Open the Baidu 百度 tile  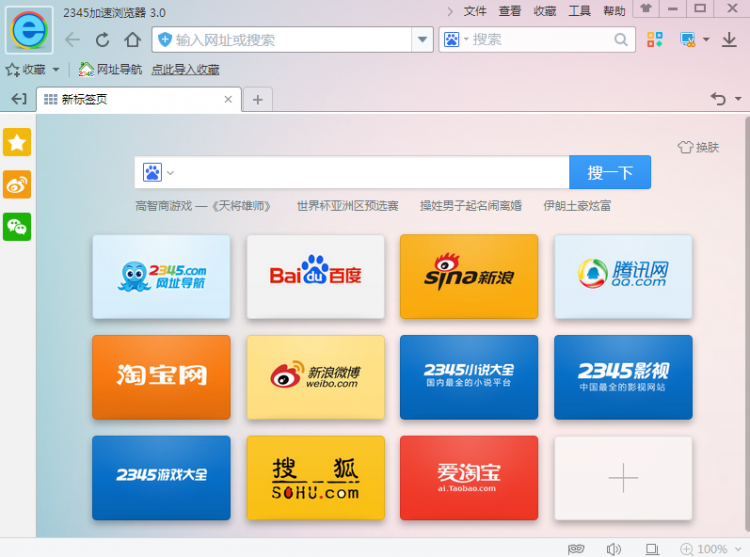[316, 276]
